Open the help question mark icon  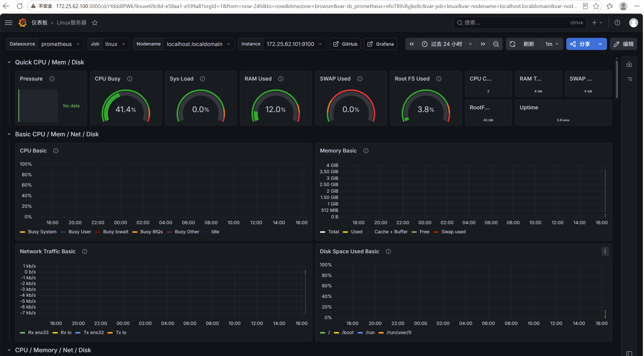pyautogui.click(x=617, y=23)
